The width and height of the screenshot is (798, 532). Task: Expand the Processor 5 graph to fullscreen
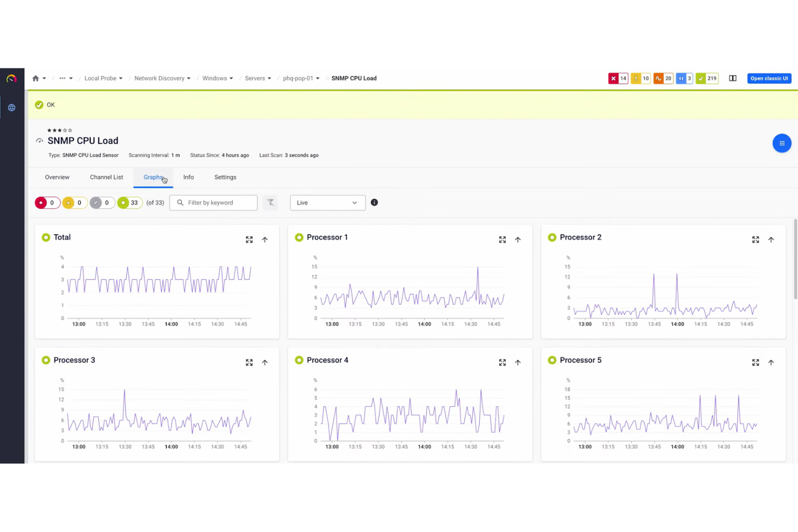pos(755,363)
